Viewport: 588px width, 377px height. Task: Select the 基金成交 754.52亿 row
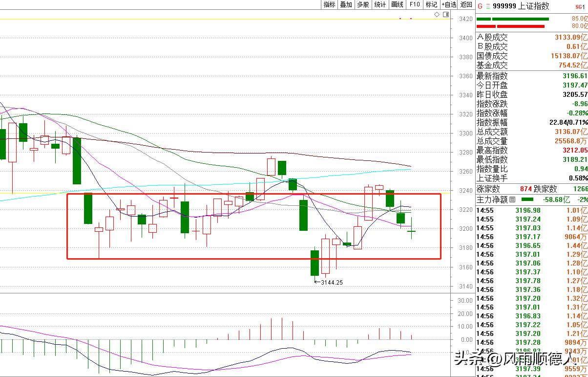pyautogui.click(x=531, y=65)
